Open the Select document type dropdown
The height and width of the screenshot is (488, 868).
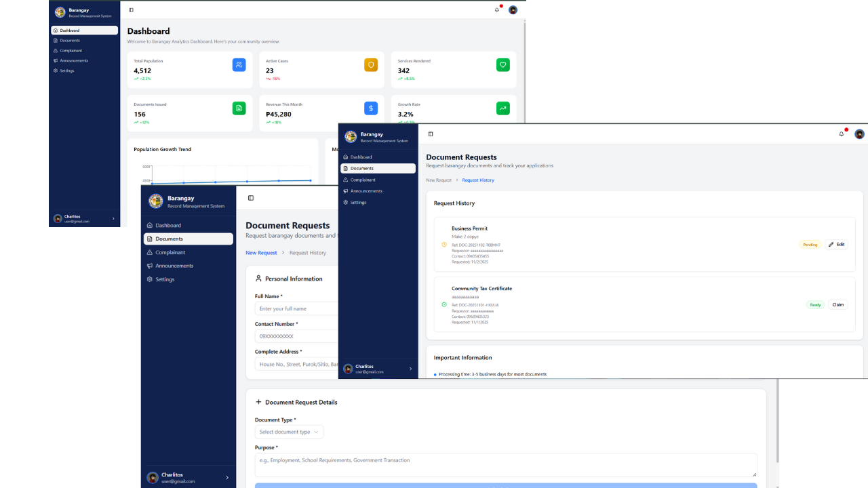tap(289, 432)
